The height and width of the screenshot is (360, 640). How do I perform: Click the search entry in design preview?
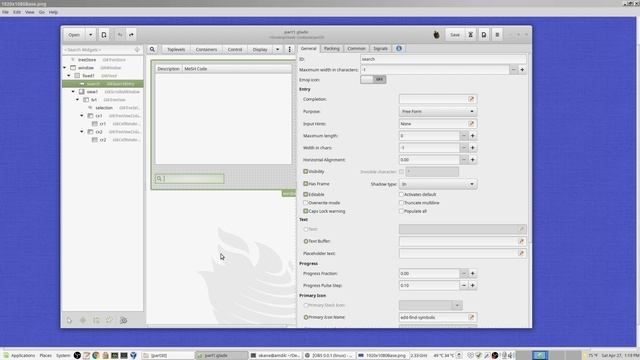[189, 178]
